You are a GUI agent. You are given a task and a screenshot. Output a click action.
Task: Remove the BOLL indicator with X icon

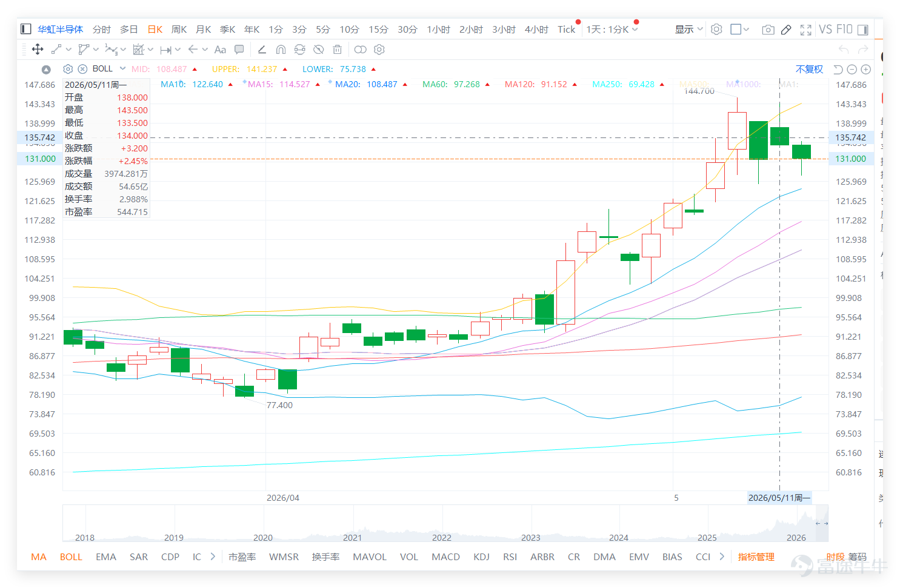82,69
